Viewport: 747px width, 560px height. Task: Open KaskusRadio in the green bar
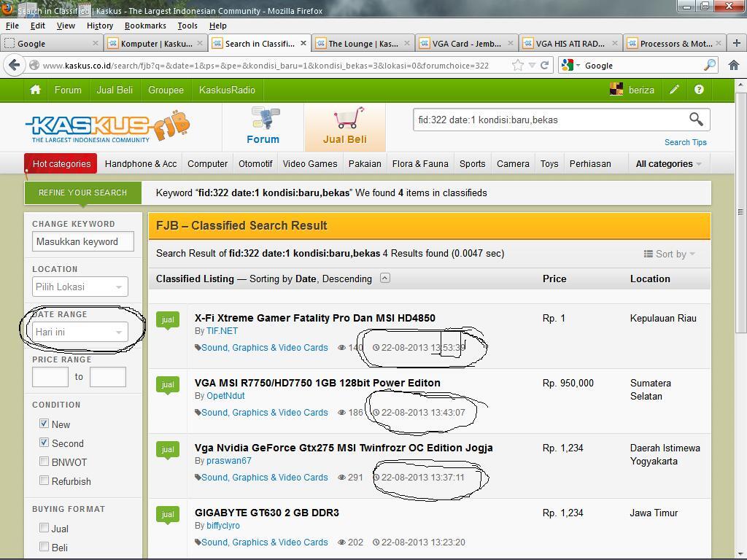click(228, 90)
